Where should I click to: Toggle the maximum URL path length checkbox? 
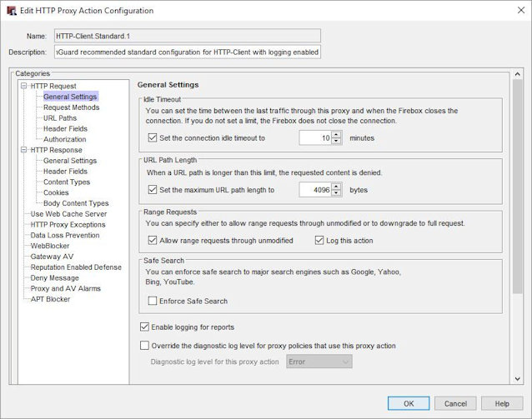point(153,189)
